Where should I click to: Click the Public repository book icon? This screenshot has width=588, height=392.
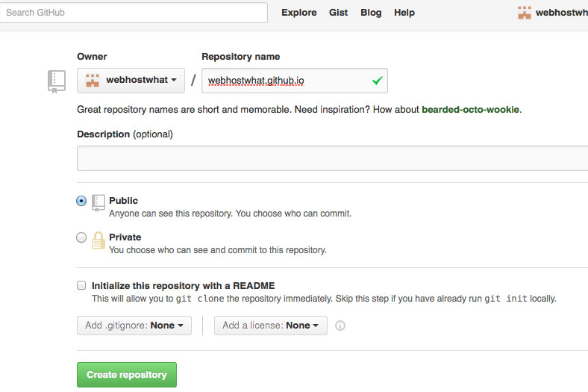click(98, 203)
